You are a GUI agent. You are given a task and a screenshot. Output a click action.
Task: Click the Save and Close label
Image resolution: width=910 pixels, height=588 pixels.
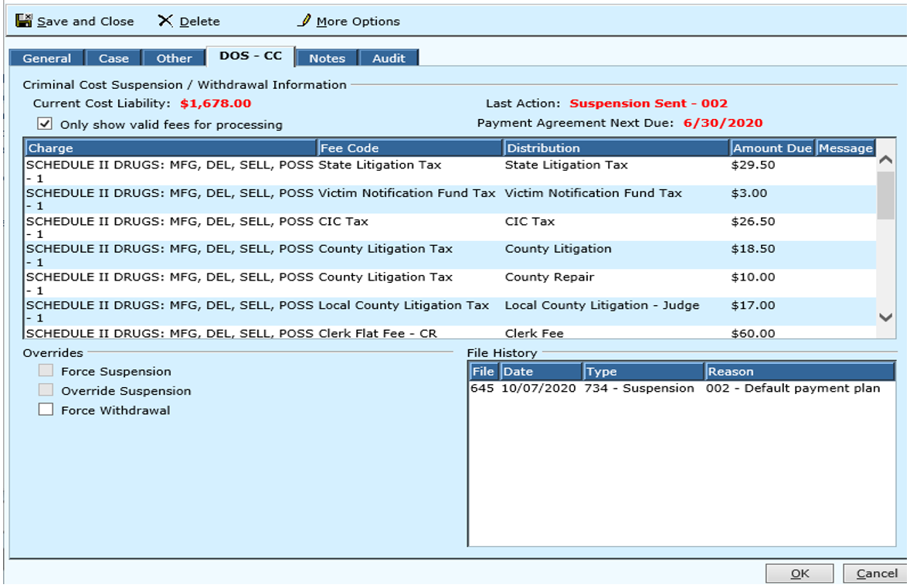[x=85, y=22]
